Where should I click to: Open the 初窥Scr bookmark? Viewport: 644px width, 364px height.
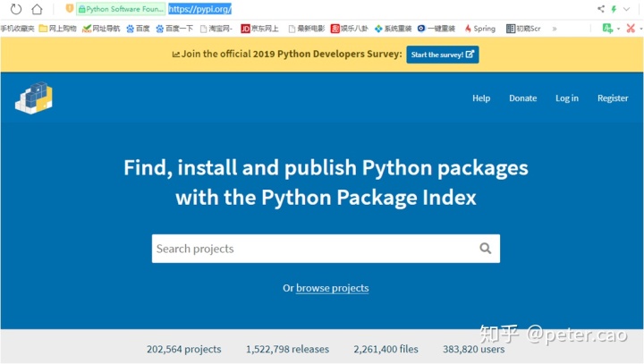click(x=523, y=29)
